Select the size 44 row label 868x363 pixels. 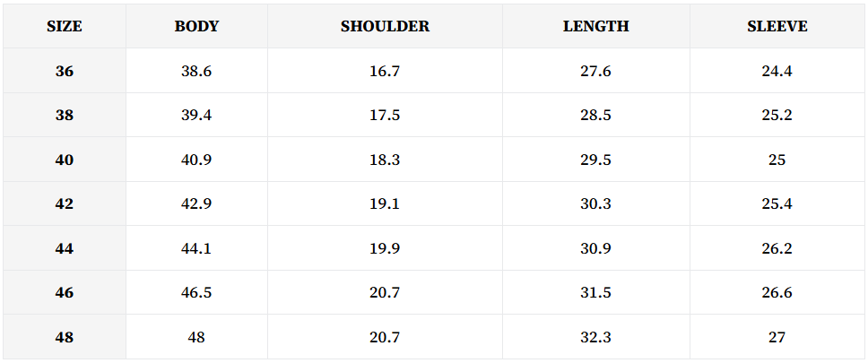tap(65, 248)
